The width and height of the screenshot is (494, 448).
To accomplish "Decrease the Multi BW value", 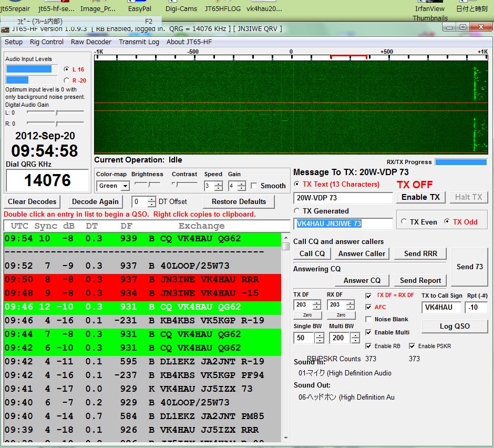I will [355, 340].
